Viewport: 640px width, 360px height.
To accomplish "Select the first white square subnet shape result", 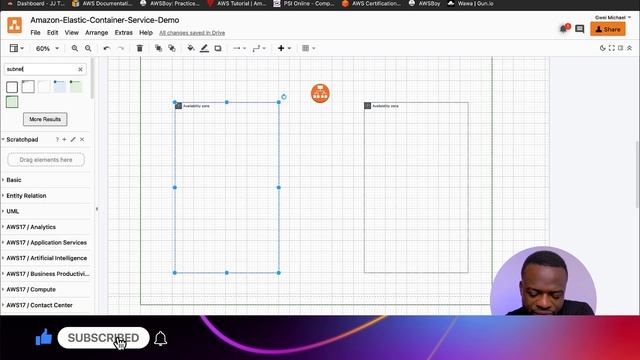I will (x=12, y=87).
